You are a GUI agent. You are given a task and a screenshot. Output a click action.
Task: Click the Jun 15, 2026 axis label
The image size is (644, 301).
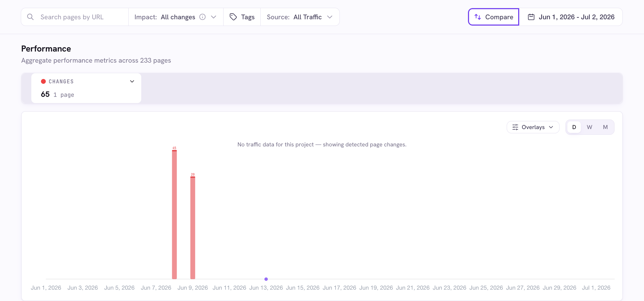pyautogui.click(x=302, y=288)
